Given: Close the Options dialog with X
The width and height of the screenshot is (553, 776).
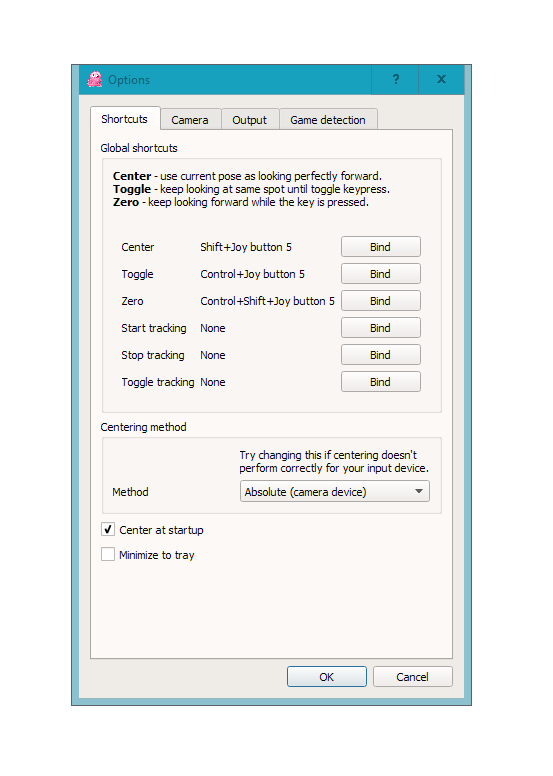Looking at the screenshot, I should pyautogui.click(x=441, y=79).
